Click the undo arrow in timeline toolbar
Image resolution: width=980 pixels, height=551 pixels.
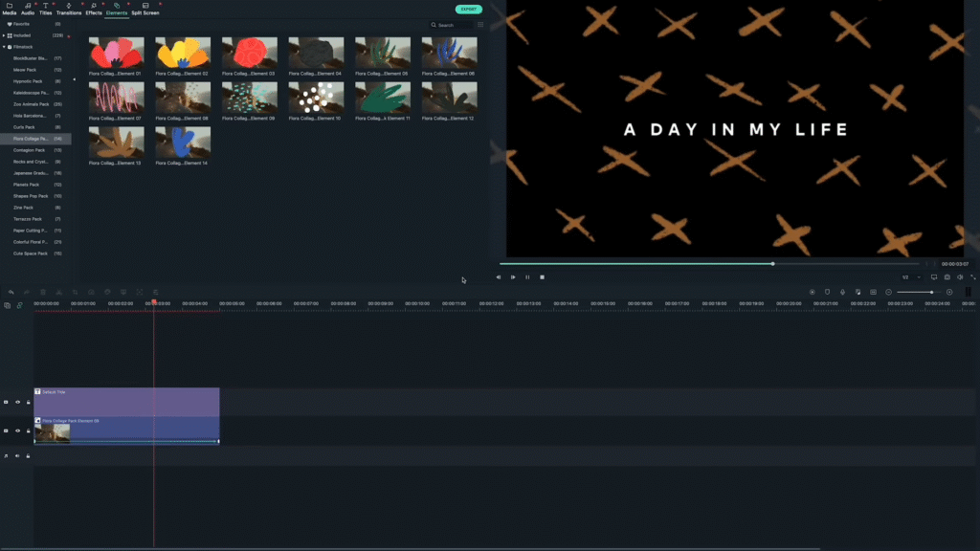11,292
